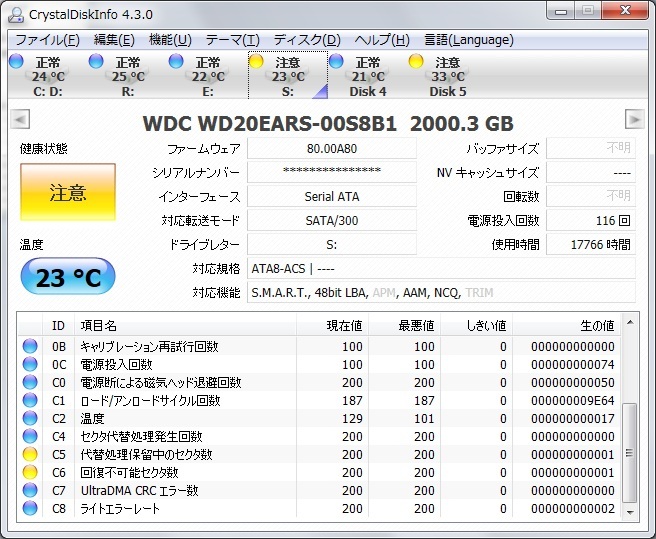The height and width of the screenshot is (539, 656).
Task: Click blue status orb for attribute C2 温度
Action: pos(30,419)
